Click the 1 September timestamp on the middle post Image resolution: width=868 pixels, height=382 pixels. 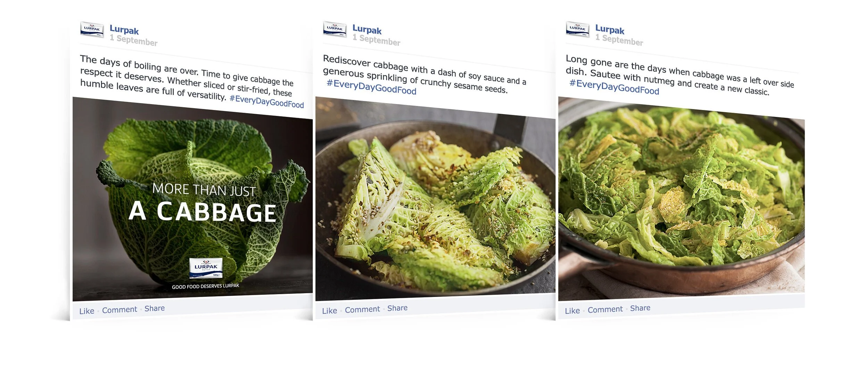point(376,40)
